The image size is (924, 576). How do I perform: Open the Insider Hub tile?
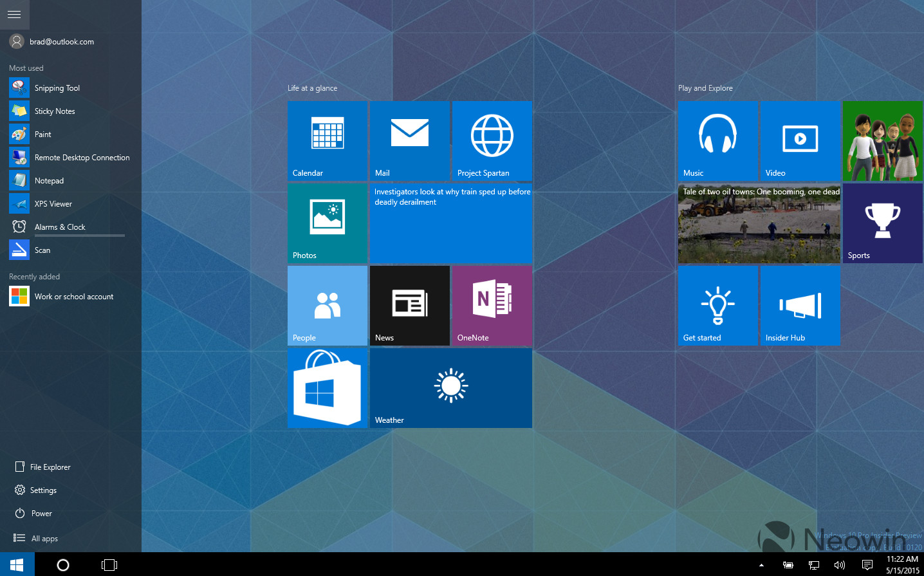[800, 306]
